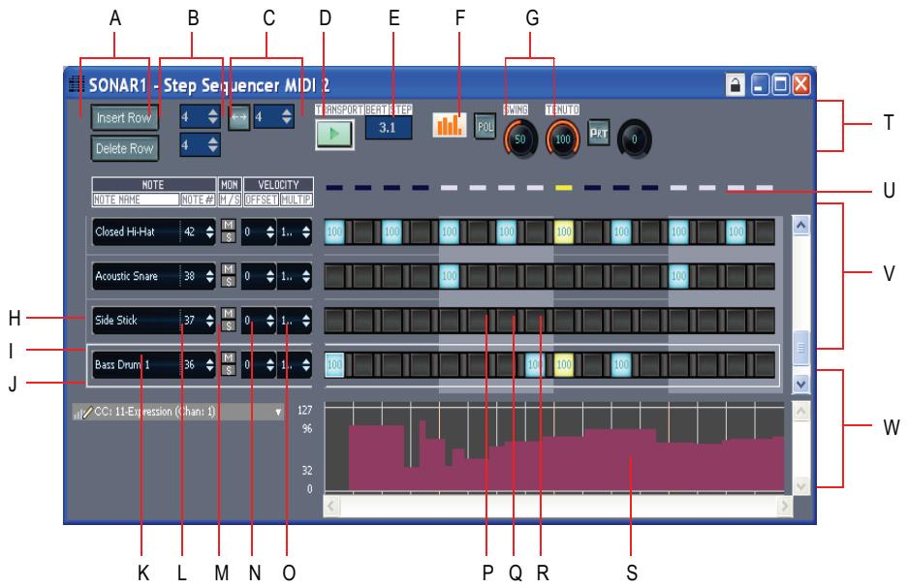The width and height of the screenshot is (908, 588).
Task: Mute the Bass Drum 1 row
Action: click(x=229, y=357)
